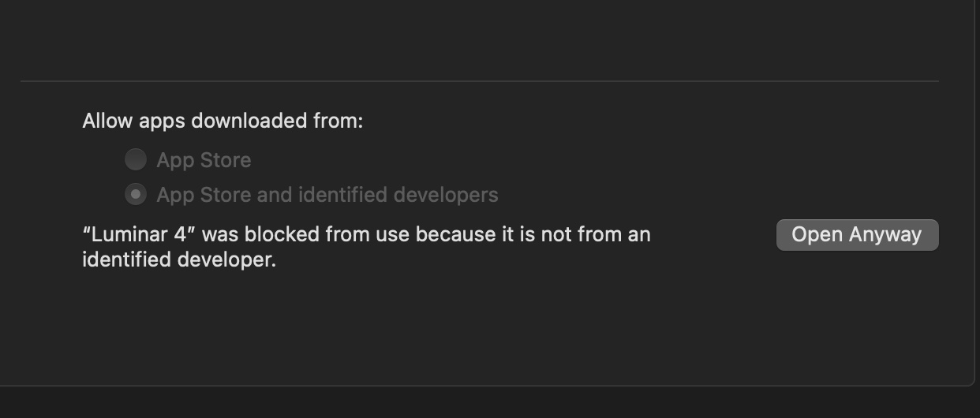
Task: Click the quoted "Luminar 4" app name
Action: 139,234
